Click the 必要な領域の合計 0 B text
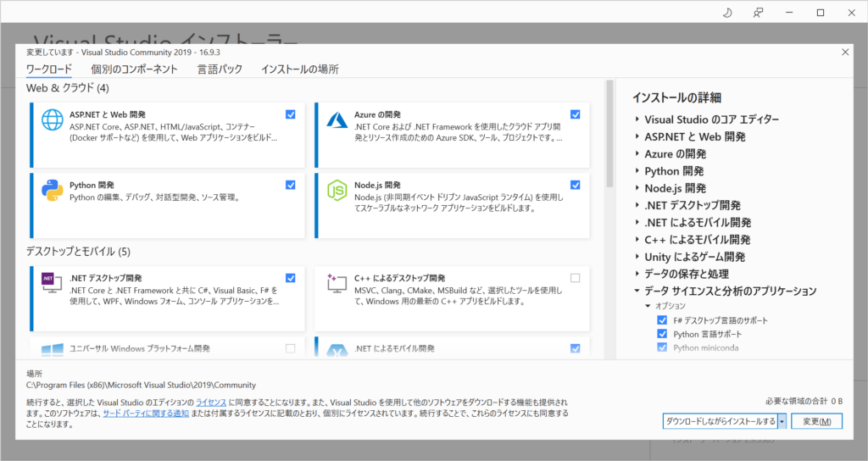868x461 pixels. pyautogui.click(x=804, y=401)
